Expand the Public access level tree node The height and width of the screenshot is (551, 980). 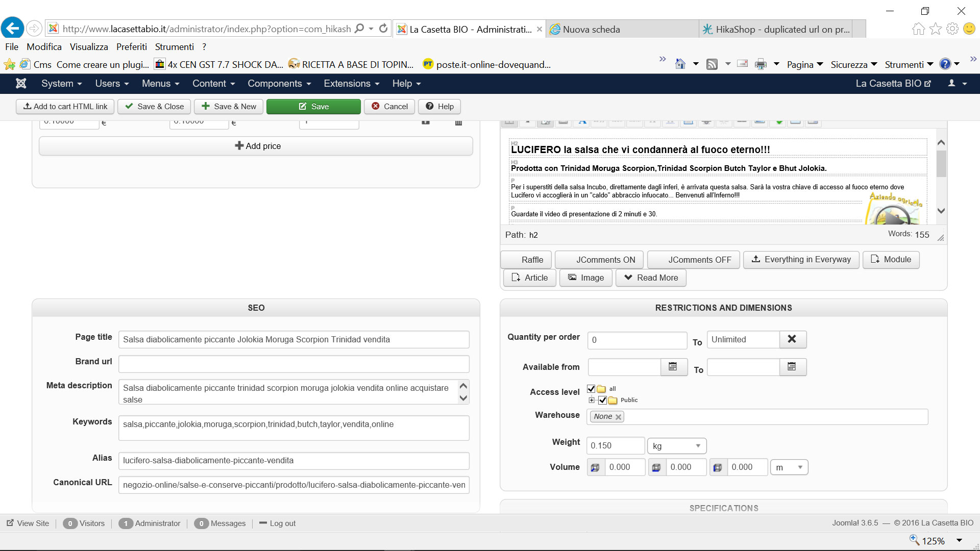point(592,400)
